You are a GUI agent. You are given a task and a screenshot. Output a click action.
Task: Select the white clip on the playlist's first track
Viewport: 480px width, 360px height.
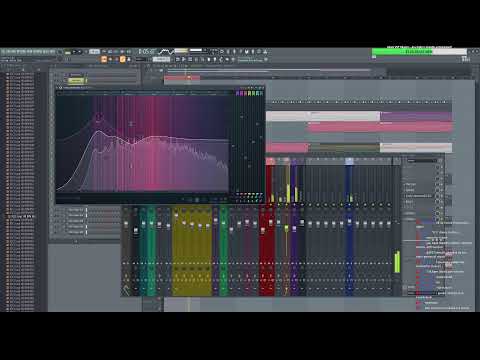coord(345,116)
